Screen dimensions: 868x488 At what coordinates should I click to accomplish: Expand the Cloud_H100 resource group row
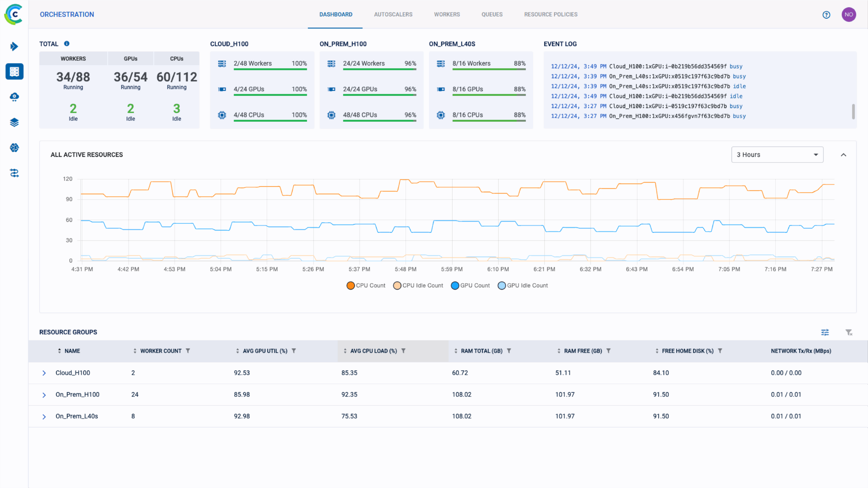[44, 373]
